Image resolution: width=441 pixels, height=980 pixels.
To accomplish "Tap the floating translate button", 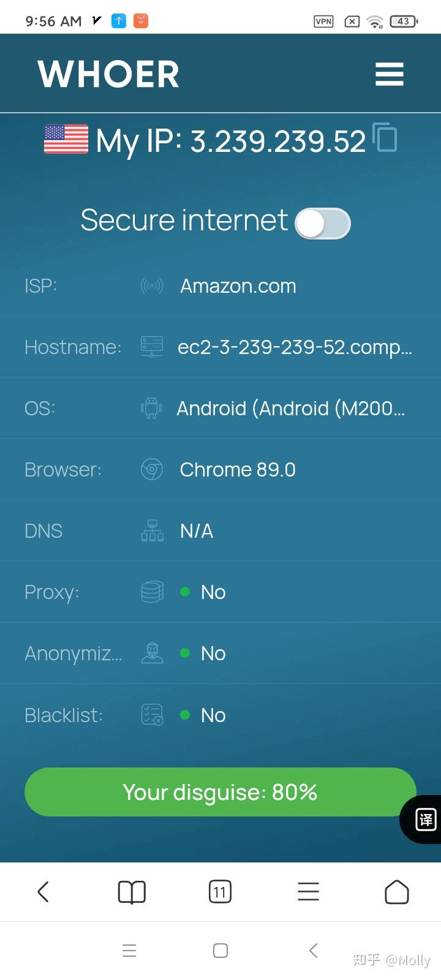I will (x=425, y=819).
